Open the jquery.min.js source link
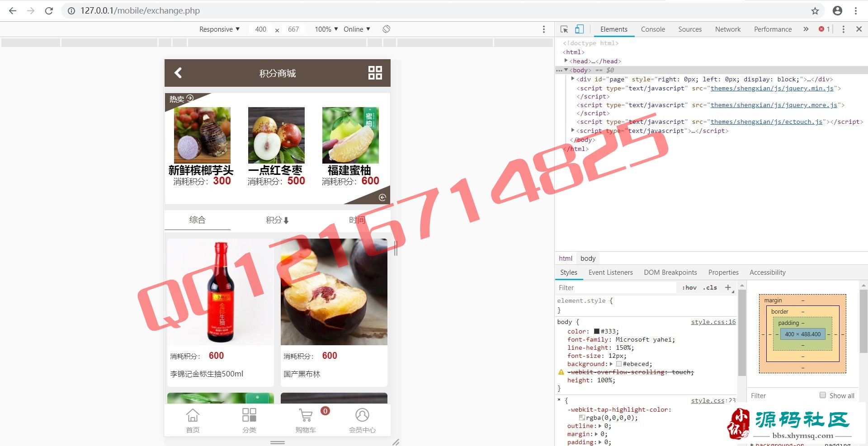This screenshot has width=868, height=446. point(772,88)
